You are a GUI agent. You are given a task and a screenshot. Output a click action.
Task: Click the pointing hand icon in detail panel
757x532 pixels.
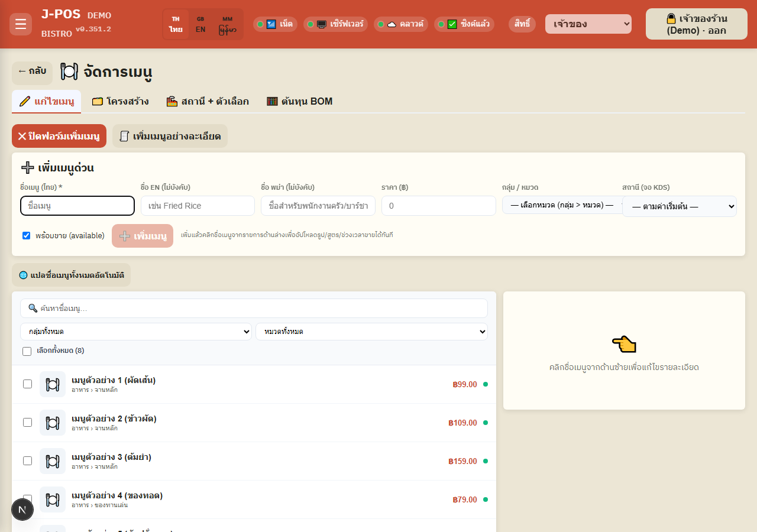624,343
